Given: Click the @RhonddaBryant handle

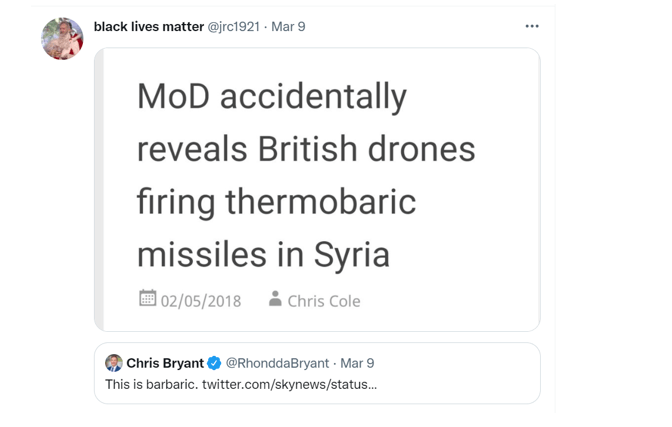Looking at the screenshot, I should [277, 363].
